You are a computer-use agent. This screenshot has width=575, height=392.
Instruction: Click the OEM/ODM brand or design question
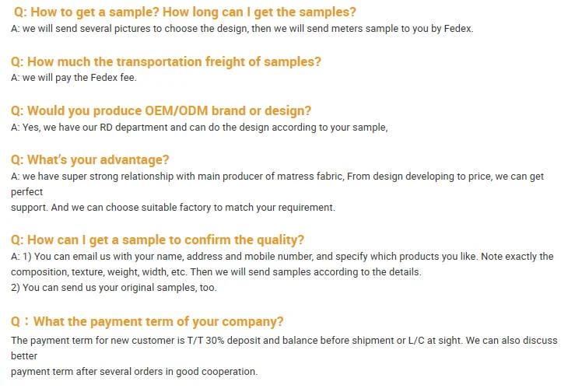(x=161, y=110)
